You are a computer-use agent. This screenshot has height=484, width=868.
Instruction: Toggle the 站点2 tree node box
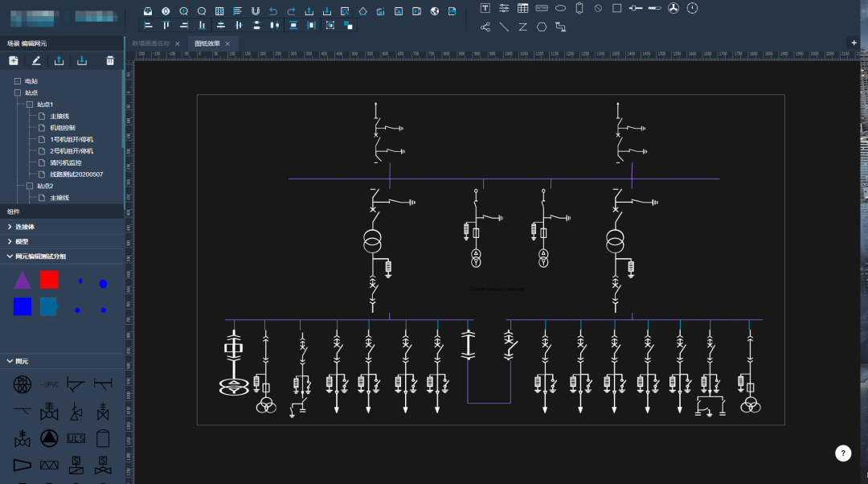point(30,186)
